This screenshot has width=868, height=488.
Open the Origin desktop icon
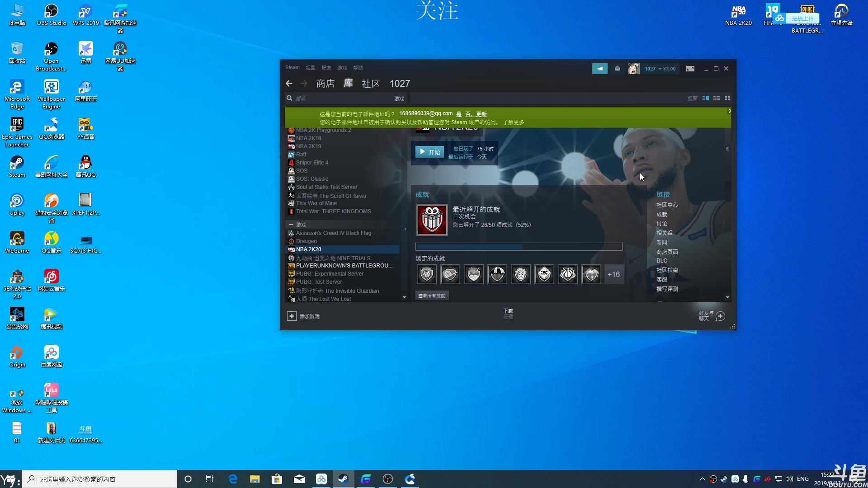(x=17, y=357)
